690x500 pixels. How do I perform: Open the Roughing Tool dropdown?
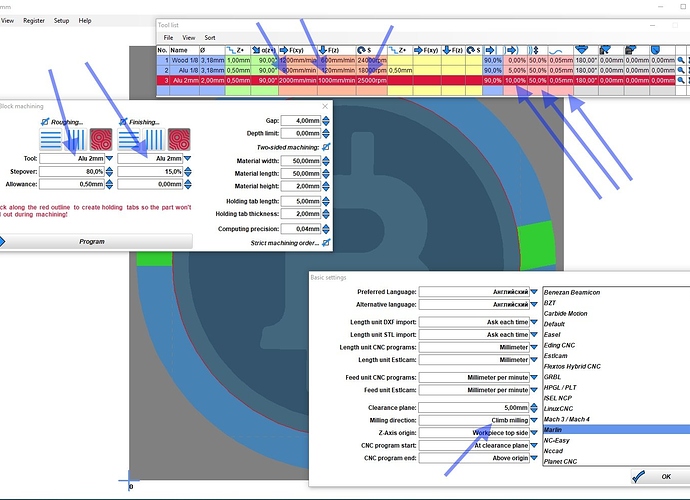click(110, 158)
